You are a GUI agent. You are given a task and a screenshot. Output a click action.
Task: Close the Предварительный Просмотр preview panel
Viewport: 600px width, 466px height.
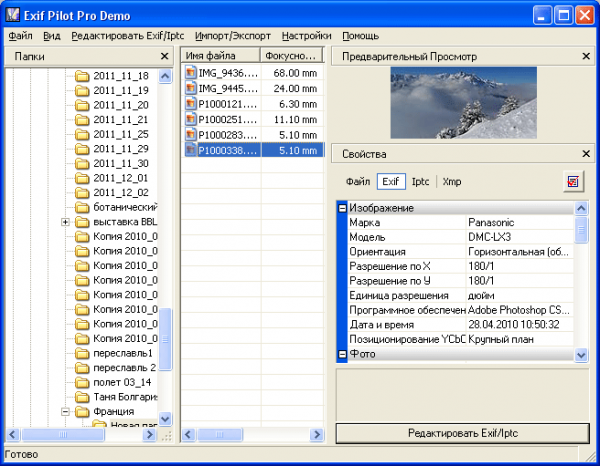[x=586, y=57]
